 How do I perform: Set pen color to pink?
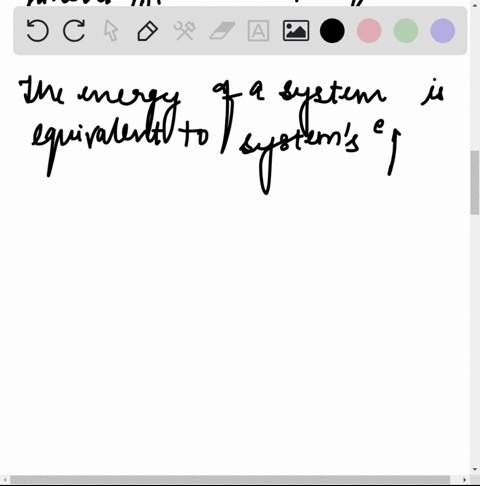(369, 31)
